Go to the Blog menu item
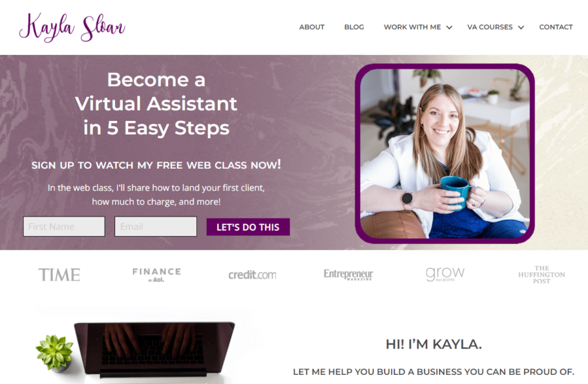 354,27
